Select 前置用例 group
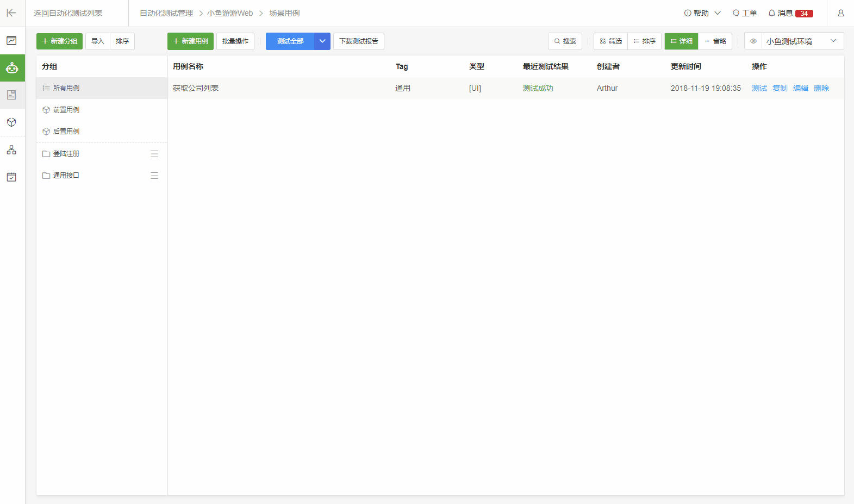This screenshot has height=504, width=854. (x=102, y=110)
